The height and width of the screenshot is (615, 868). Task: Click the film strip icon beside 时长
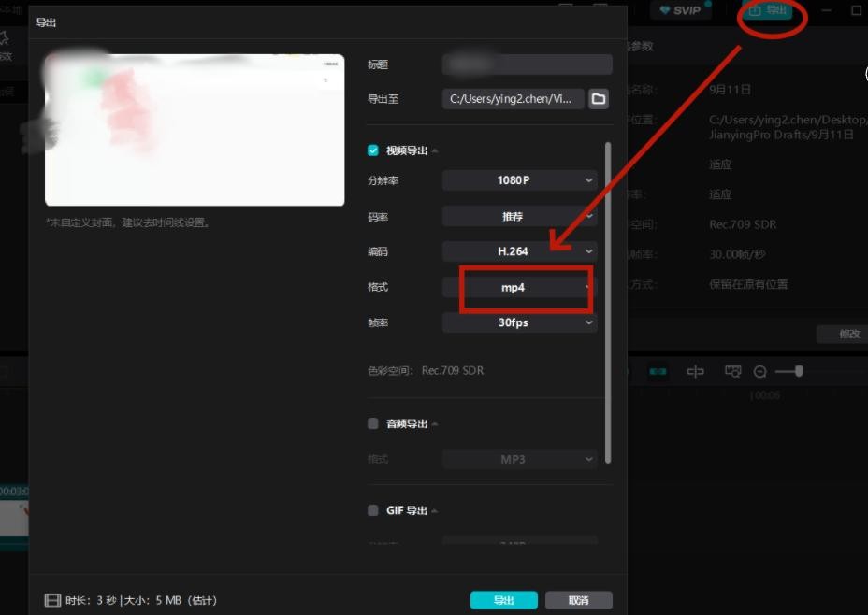tap(52, 600)
